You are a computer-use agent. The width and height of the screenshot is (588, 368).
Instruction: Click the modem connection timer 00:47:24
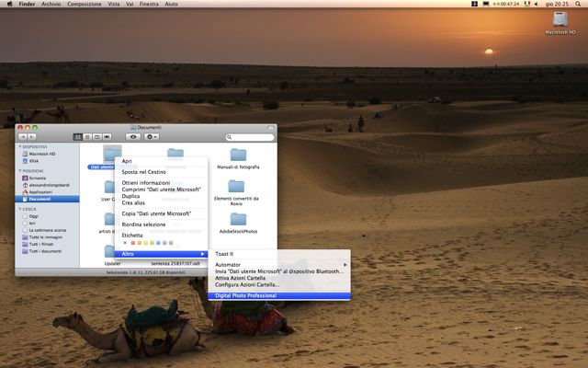(x=506, y=4)
